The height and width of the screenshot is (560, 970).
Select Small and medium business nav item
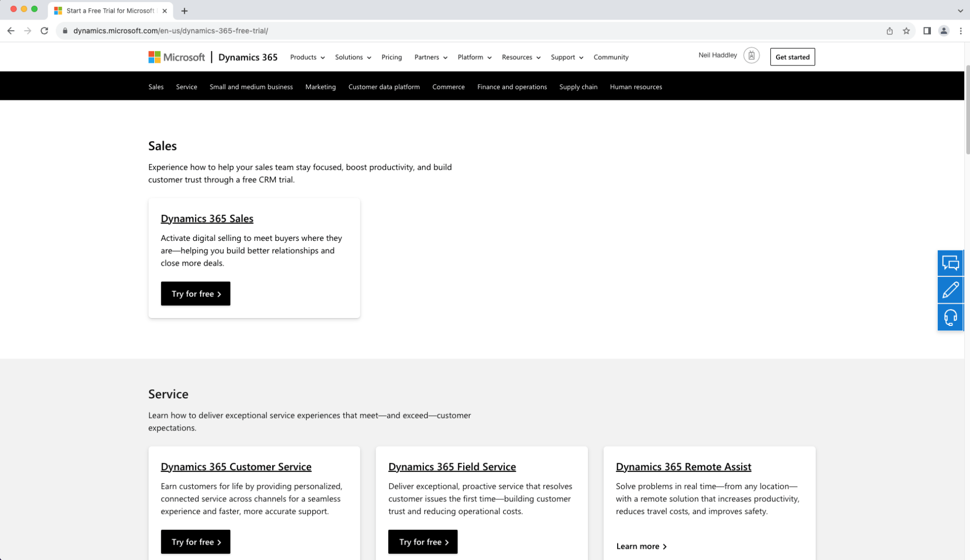(251, 87)
